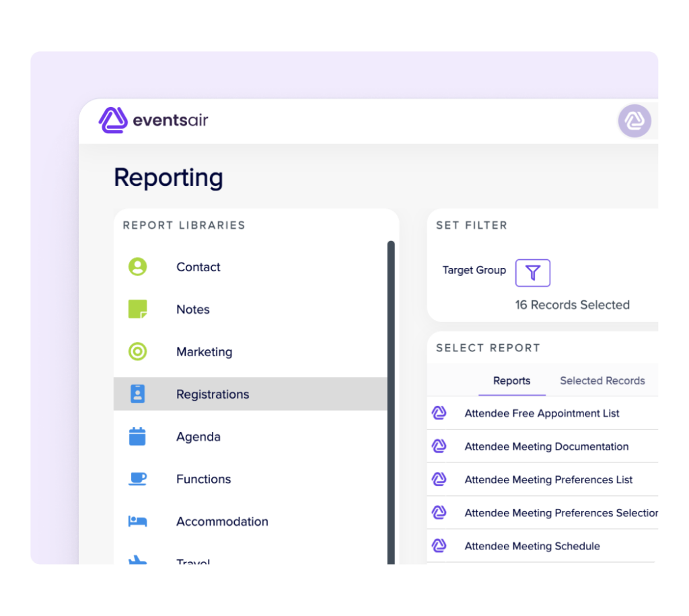Screen dimensions: 689x616
Task: Switch to the Selected Records tab
Action: [x=602, y=381]
